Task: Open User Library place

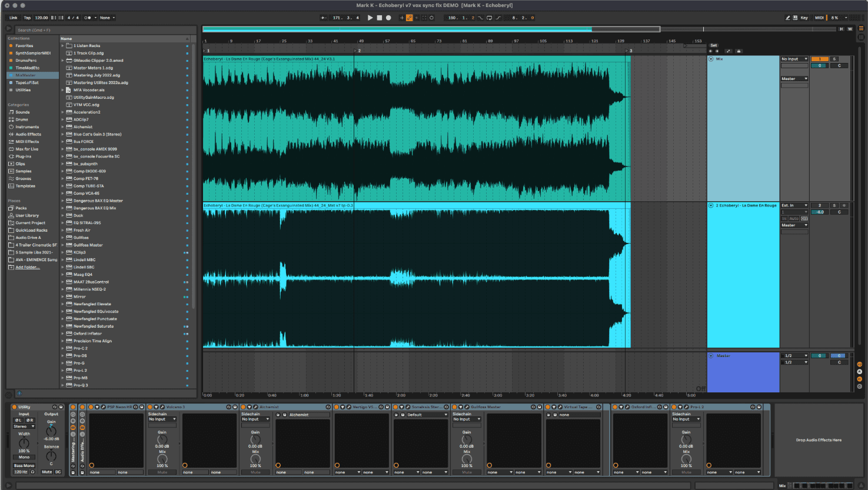Action: (x=27, y=215)
